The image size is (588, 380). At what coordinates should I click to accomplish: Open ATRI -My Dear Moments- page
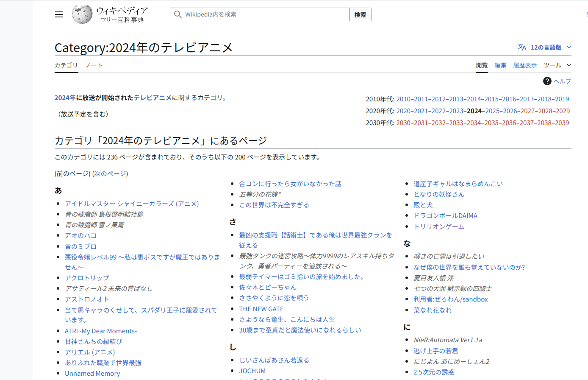tap(101, 331)
